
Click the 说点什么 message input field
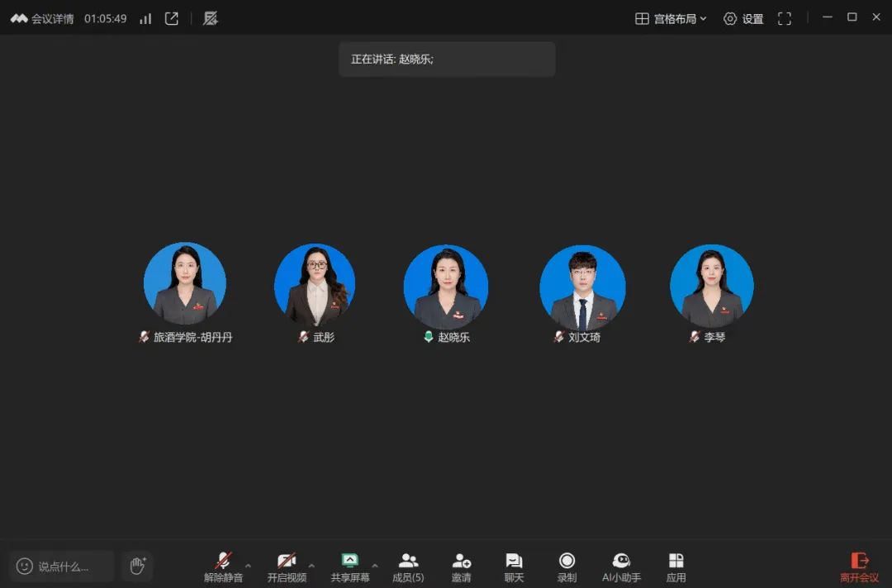coord(63,567)
